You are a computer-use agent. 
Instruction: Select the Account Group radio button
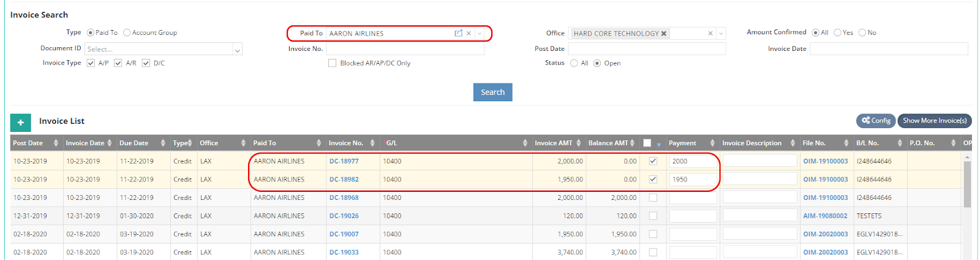pyautogui.click(x=127, y=32)
